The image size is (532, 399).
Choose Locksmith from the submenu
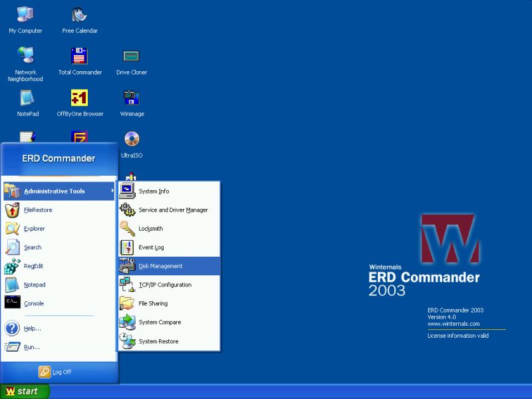[x=170, y=229]
